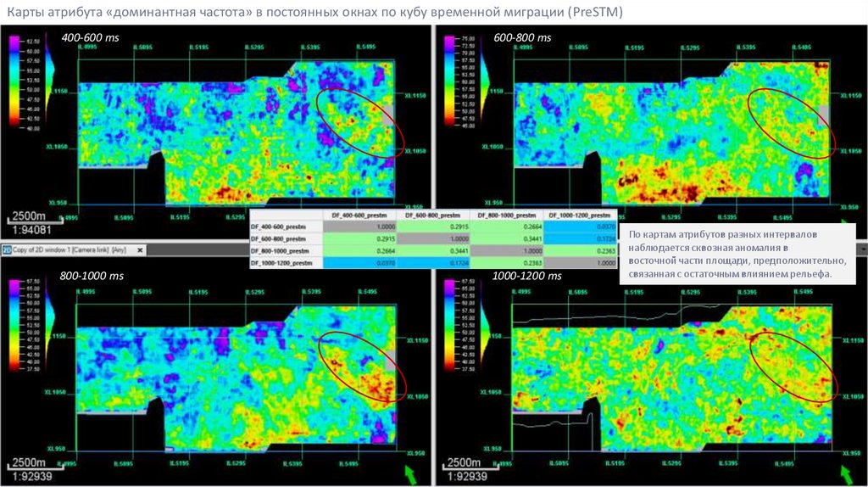Screen dimensions: 868x487
Task: Click the 0.1724 cell in the DF_600-800_prestm row
Action: point(580,238)
